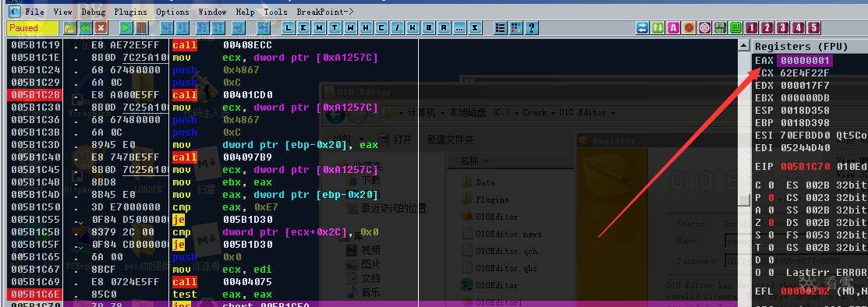Open help with question mark icon
This screenshot has width=868, height=307.
pos(531,27)
